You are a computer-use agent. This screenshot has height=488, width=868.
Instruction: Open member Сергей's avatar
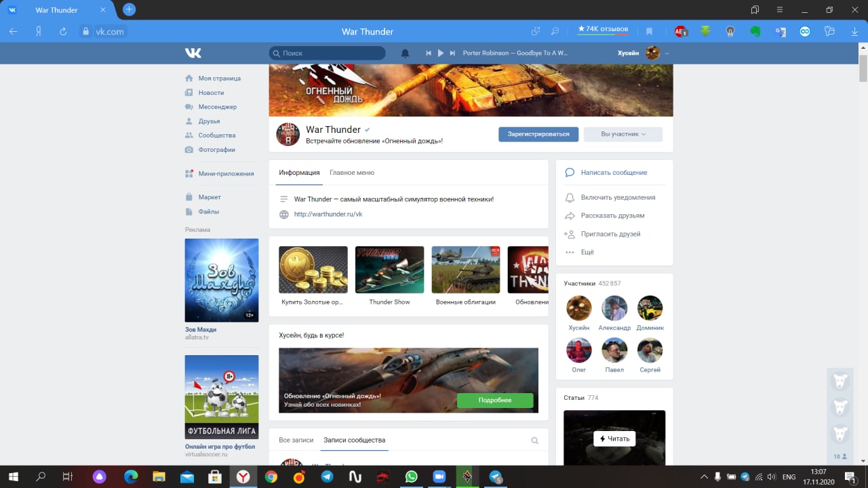650,350
